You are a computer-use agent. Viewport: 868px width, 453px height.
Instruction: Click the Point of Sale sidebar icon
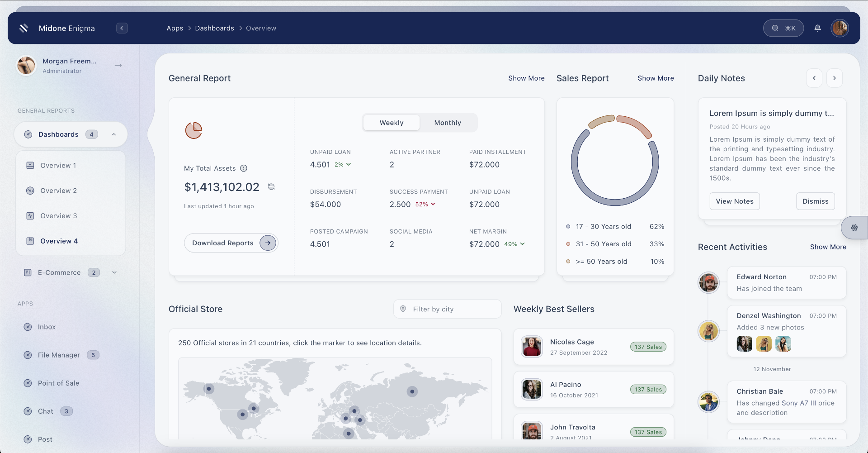(28, 383)
